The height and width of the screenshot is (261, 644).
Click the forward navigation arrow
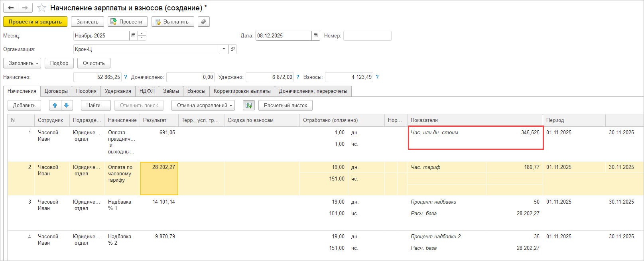pyautogui.click(x=25, y=8)
